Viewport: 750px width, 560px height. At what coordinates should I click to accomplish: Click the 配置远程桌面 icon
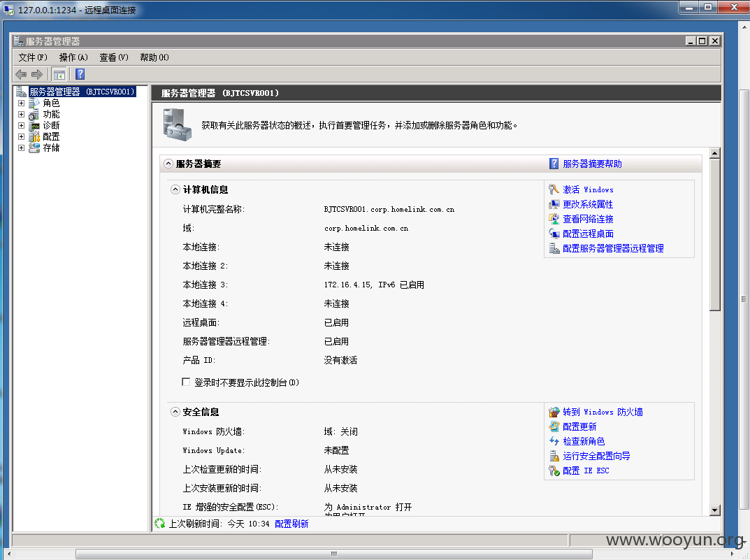click(x=554, y=234)
